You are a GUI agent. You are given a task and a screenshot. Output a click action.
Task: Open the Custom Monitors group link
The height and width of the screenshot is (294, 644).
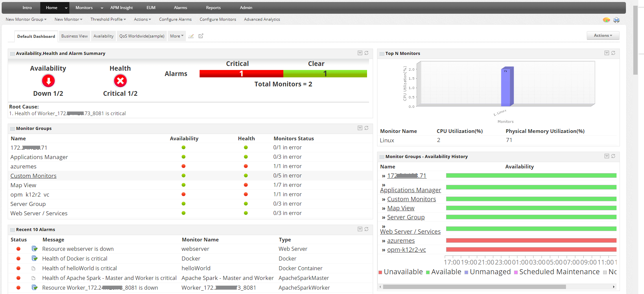click(x=33, y=176)
